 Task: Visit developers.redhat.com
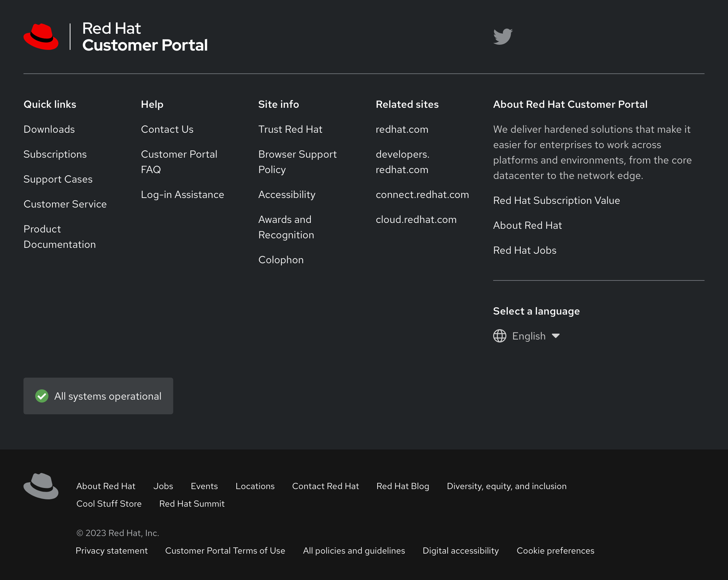[x=403, y=162]
